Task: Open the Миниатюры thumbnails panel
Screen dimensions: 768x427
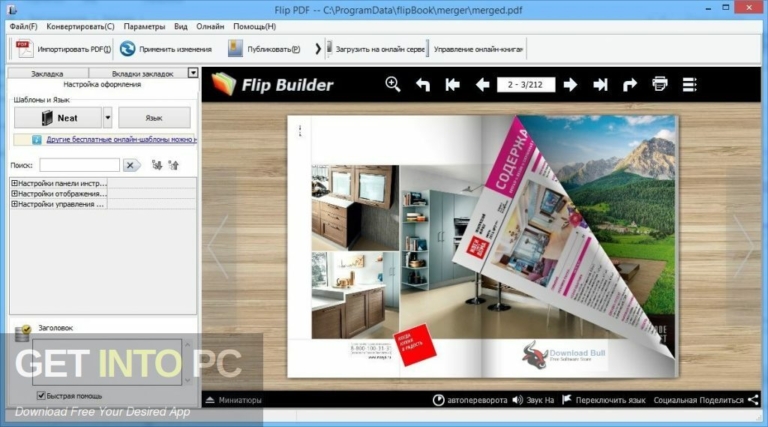Action: (x=233, y=400)
